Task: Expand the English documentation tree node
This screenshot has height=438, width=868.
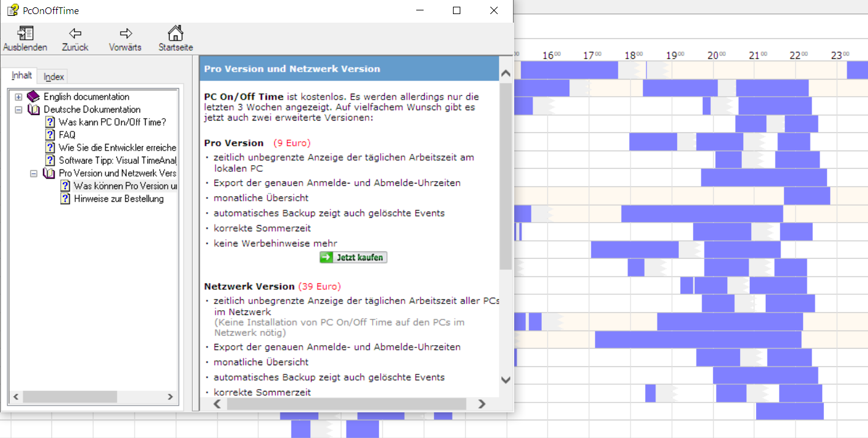Action: (18, 97)
